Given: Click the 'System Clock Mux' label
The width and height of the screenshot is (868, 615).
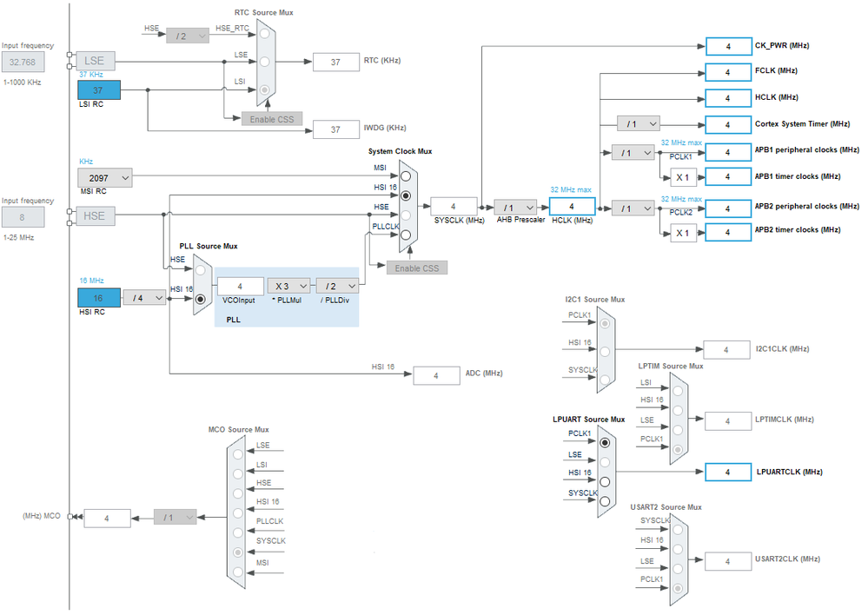Looking at the screenshot, I should pos(401,151).
